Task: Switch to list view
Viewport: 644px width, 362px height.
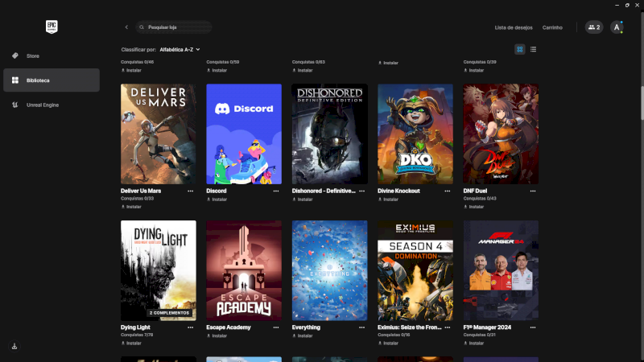Action: [533, 49]
